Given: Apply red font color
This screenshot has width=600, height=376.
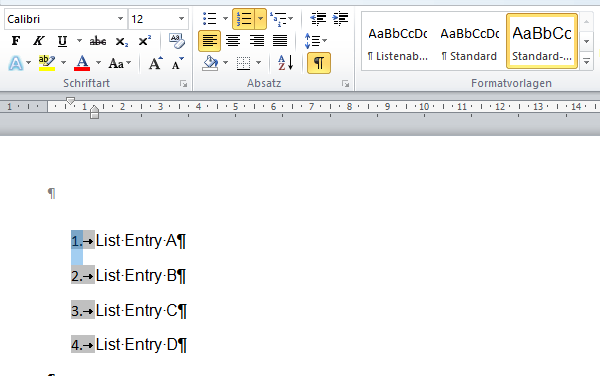Looking at the screenshot, I should point(82,63).
